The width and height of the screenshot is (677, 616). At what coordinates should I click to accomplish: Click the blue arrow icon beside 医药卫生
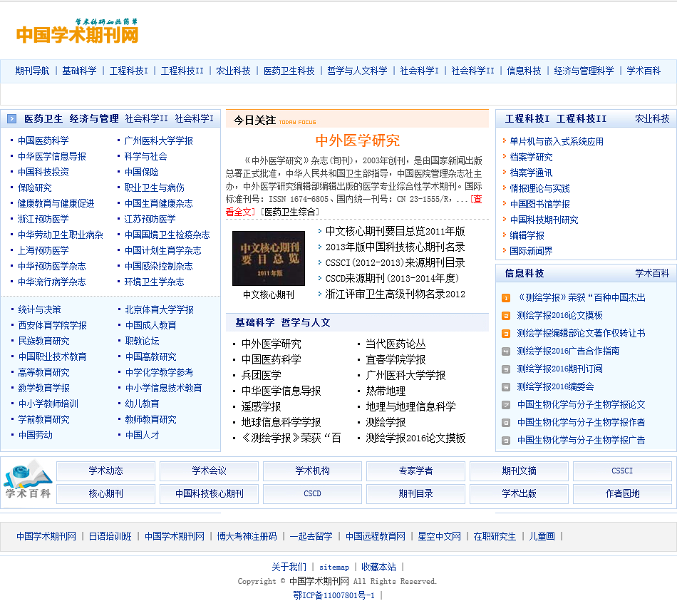(12, 119)
